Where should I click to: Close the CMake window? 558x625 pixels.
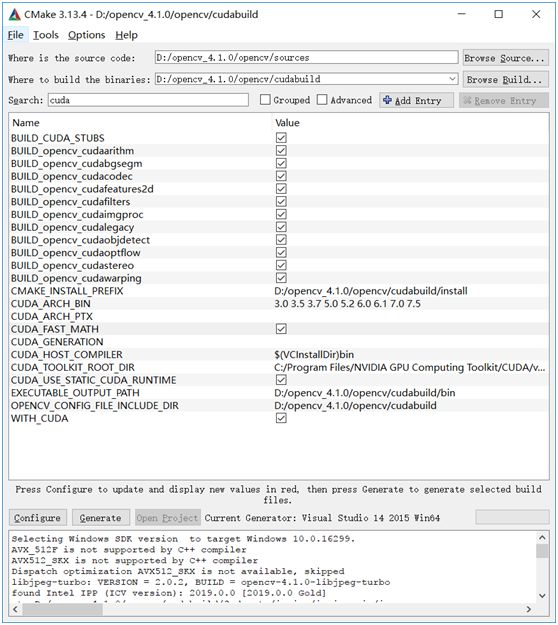tap(536, 14)
